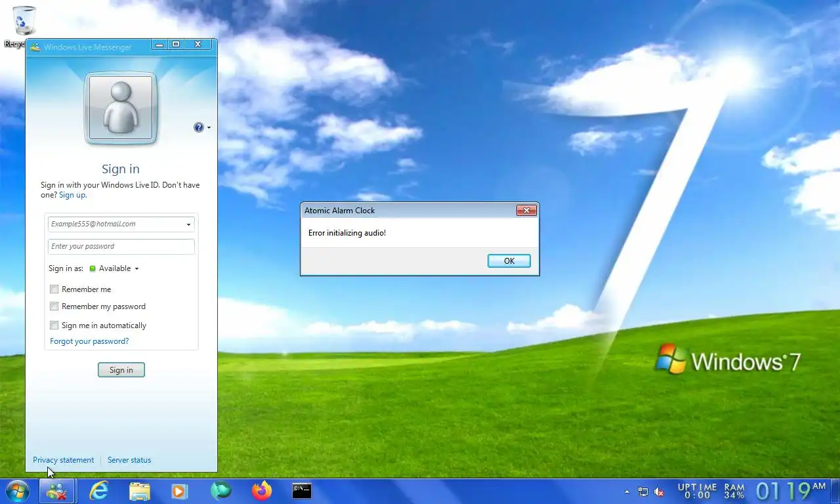Open the Windows Start menu orb
This screenshot has height=504, width=840.
[17, 491]
